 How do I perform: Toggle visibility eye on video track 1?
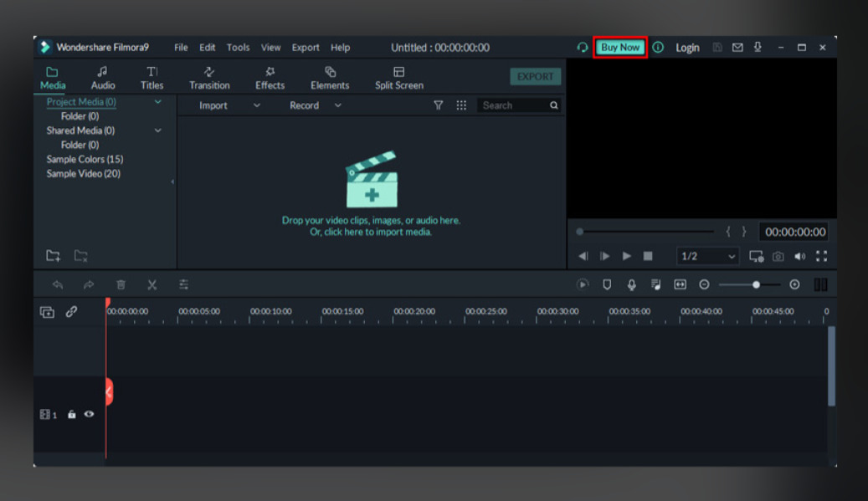(x=89, y=414)
